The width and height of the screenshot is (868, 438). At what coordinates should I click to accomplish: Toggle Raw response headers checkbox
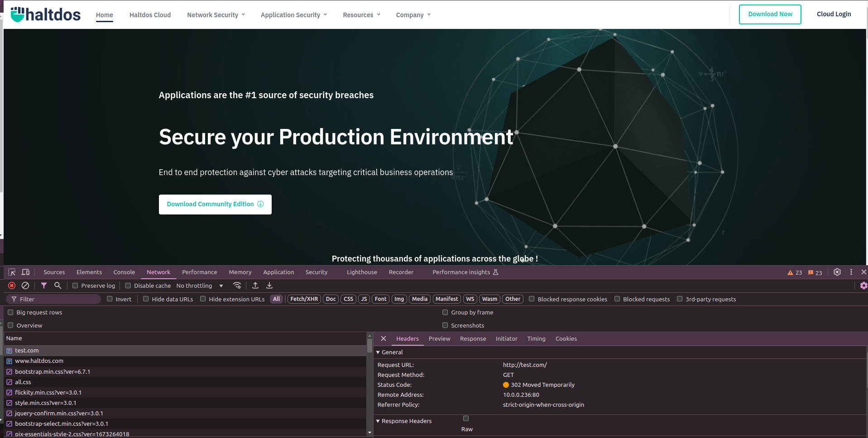tap(466, 419)
